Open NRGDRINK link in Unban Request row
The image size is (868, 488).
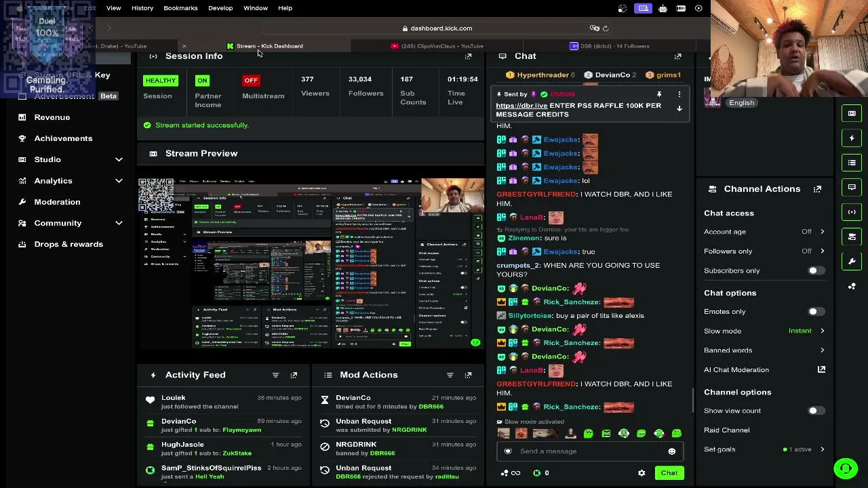(x=408, y=430)
